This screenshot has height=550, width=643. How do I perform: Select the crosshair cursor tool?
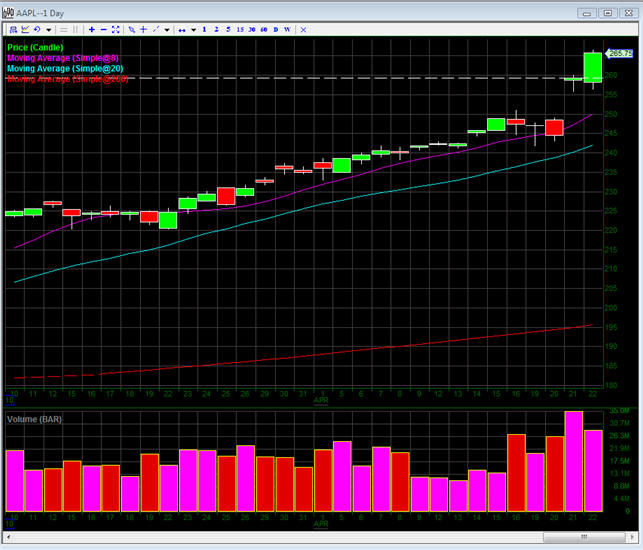point(144,30)
